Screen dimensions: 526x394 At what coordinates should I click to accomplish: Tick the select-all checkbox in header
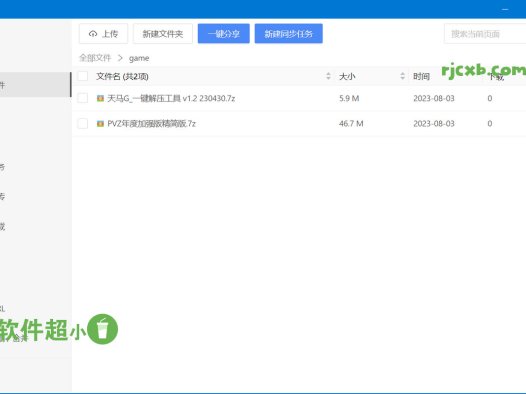tap(83, 76)
